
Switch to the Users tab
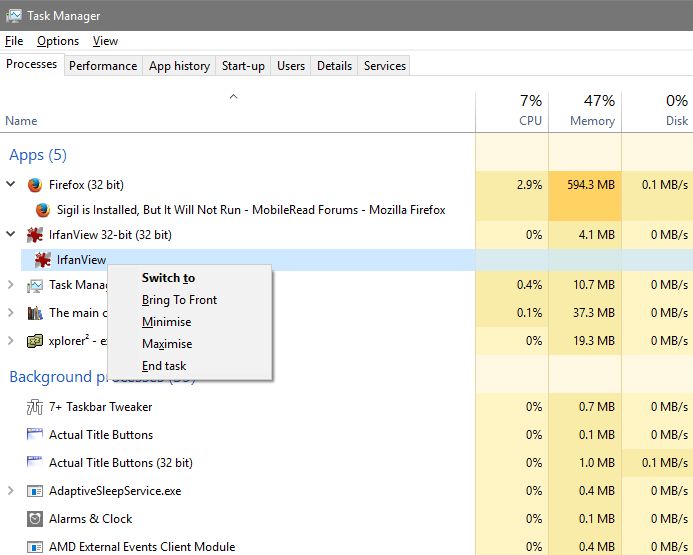[x=291, y=66]
